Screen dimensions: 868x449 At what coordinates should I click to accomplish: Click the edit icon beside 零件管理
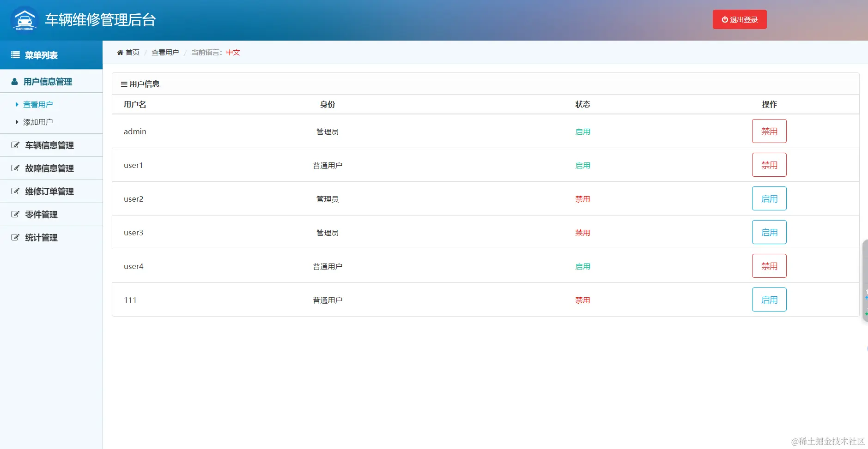pos(15,215)
